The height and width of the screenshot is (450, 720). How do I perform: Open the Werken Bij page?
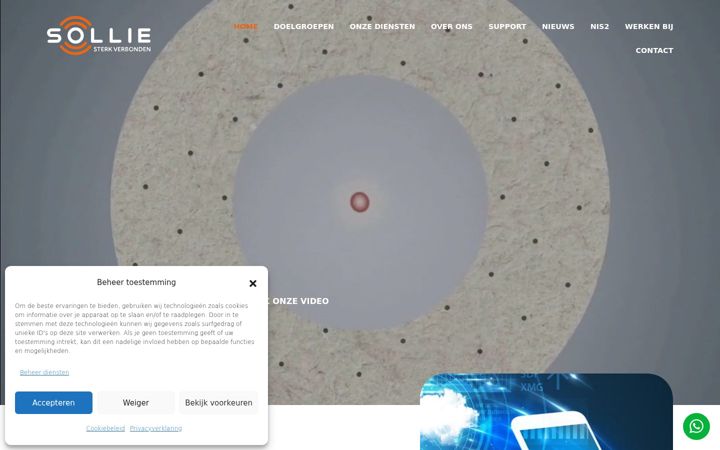[649, 27]
